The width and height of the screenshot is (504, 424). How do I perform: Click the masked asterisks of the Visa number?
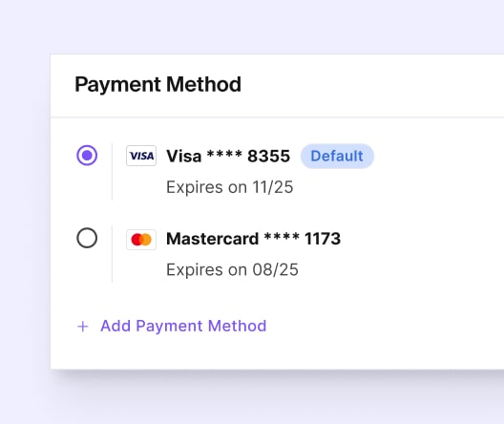tap(224, 154)
